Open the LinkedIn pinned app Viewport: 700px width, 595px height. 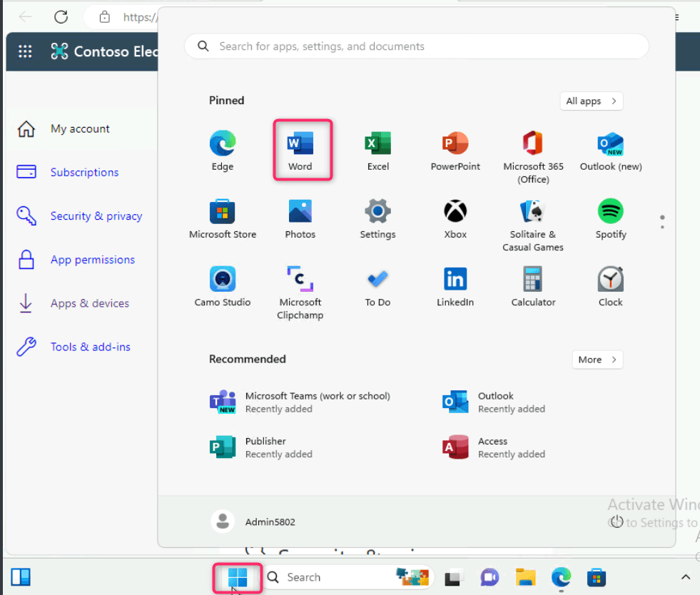455,285
